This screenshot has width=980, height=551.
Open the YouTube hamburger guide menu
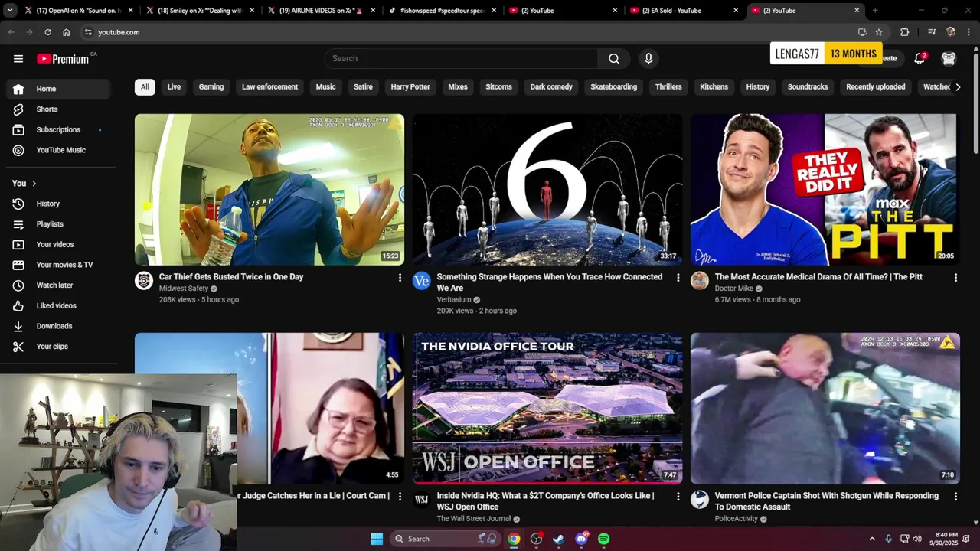coord(18,58)
